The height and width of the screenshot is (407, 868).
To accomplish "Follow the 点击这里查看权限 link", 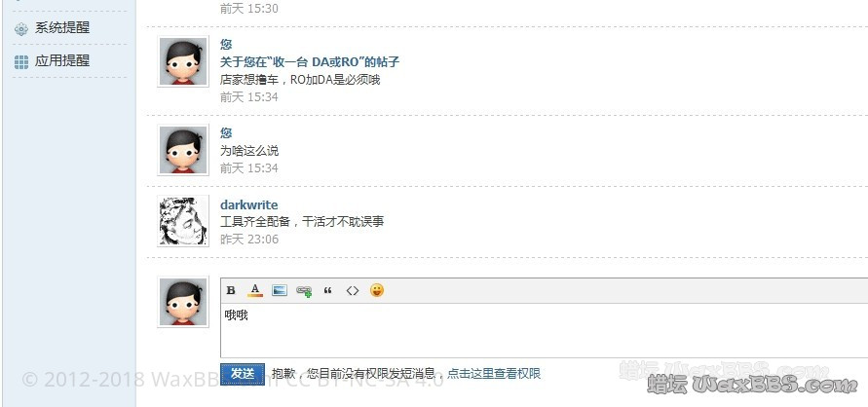I will [494, 374].
